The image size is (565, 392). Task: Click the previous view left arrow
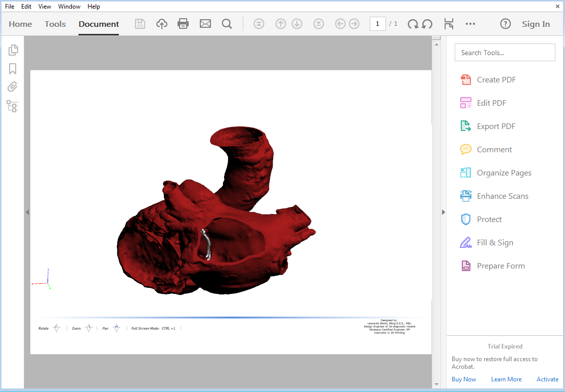340,24
